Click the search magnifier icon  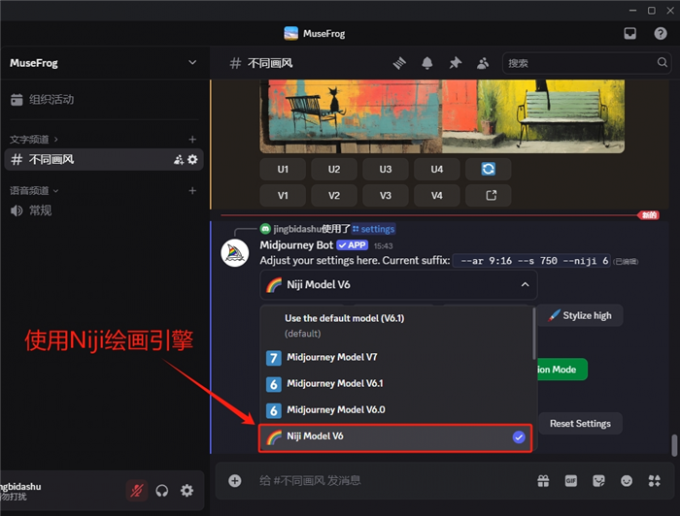(662, 62)
